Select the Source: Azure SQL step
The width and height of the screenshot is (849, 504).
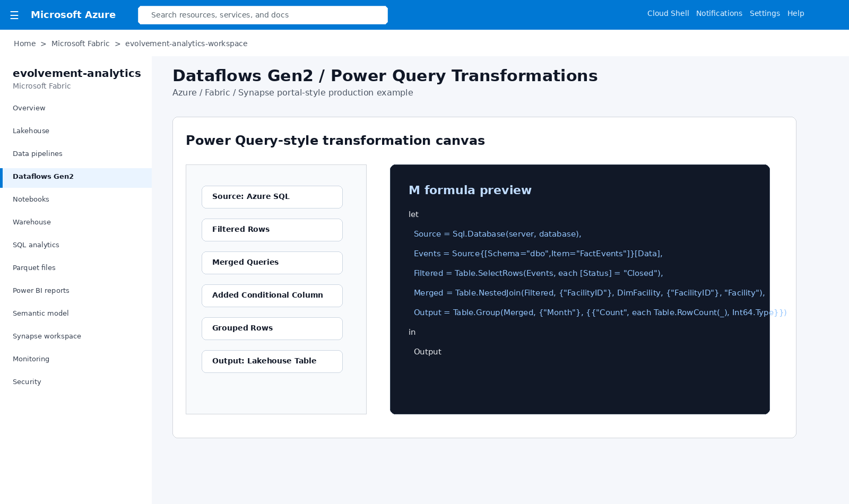[272, 197]
